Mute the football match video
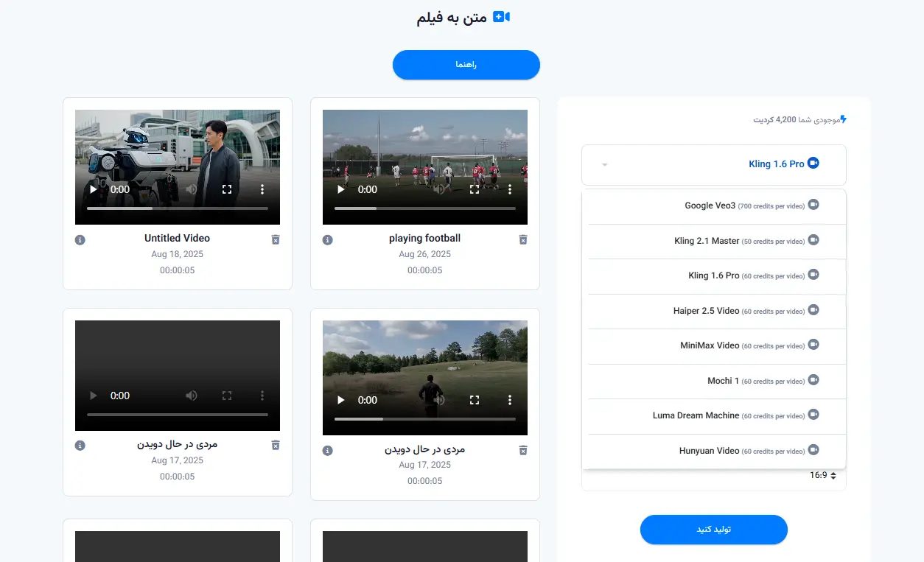Image resolution: width=924 pixels, height=562 pixels. click(439, 189)
